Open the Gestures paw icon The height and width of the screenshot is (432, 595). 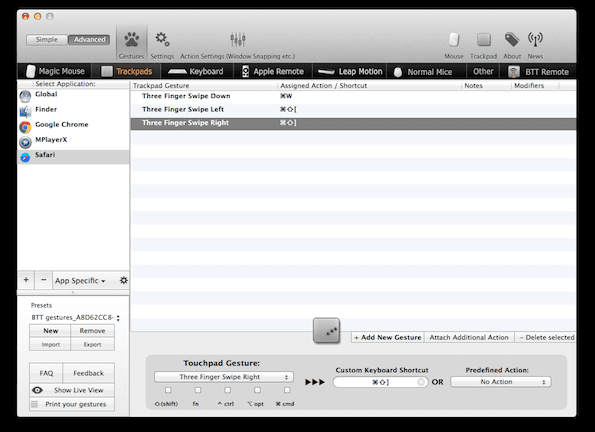point(131,39)
